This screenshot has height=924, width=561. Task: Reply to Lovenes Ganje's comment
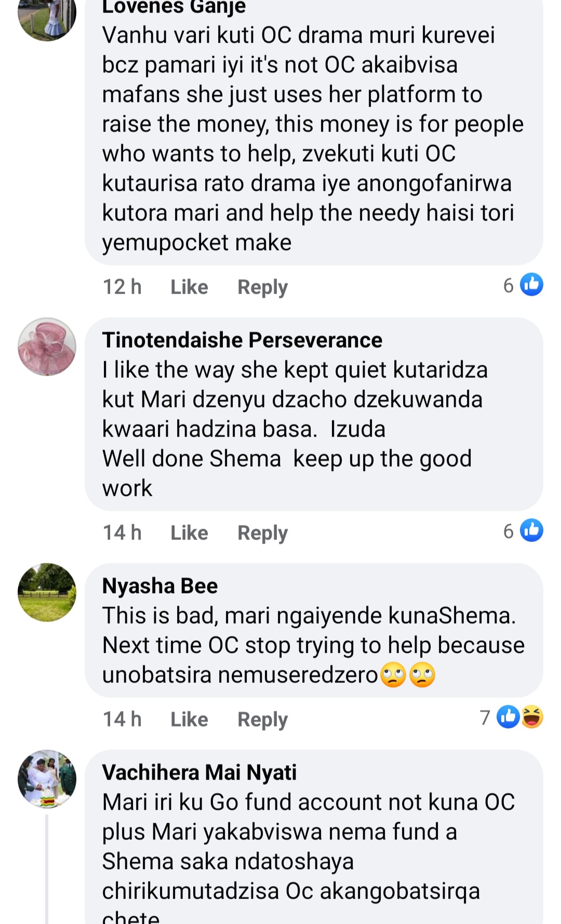tap(262, 287)
